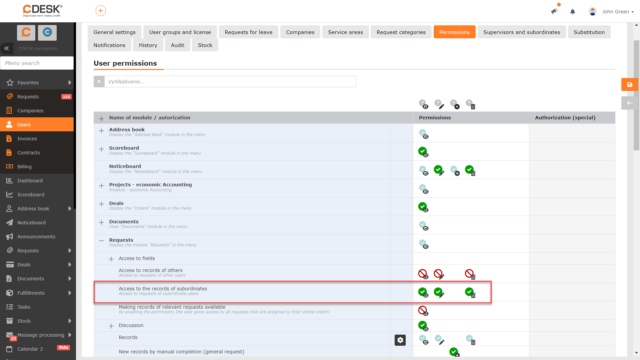Switch to User groups and license tab
Image resolution: width=640 pixels, height=360 pixels.
coord(180,32)
